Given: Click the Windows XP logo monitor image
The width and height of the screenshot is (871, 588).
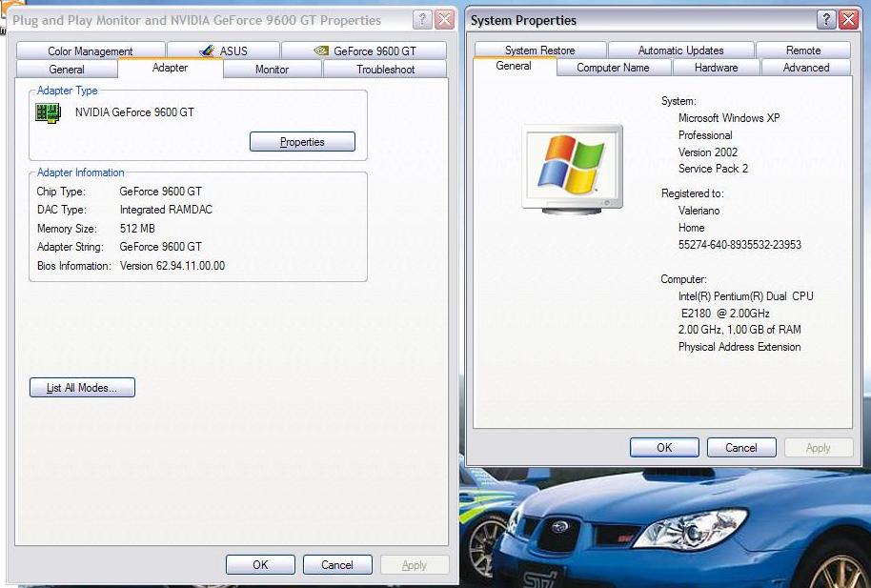Looking at the screenshot, I should 573,166.
